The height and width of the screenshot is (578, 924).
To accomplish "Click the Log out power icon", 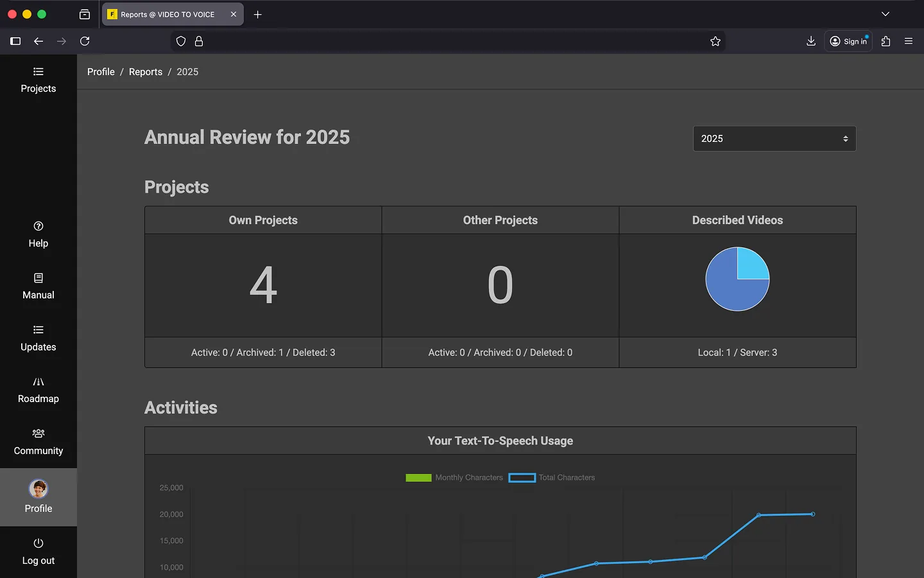I will click(x=38, y=543).
